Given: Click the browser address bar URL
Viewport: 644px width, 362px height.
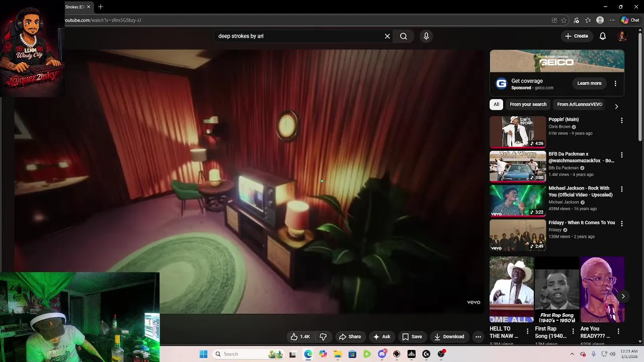Looking at the screenshot, I should (x=103, y=21).
